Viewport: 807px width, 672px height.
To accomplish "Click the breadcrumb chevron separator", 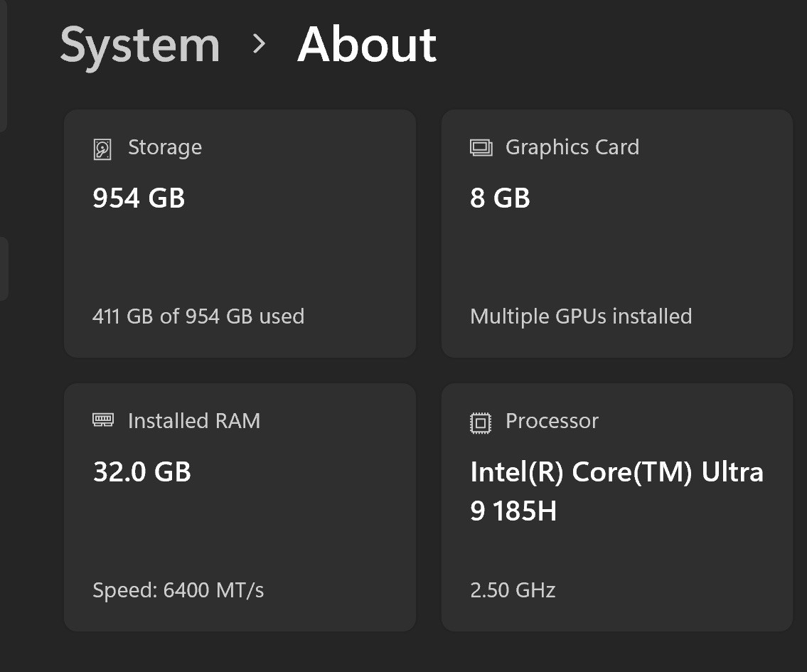I will pyautogui.click(x=260, y=44).
